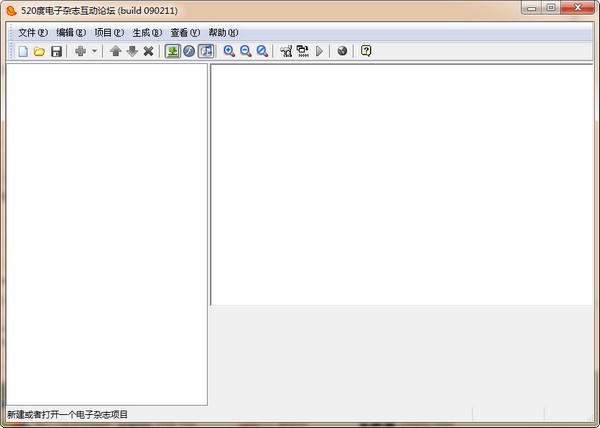Click the Zoom In magnifier icon
The image size is (600, 428).
tap(229, 51)
